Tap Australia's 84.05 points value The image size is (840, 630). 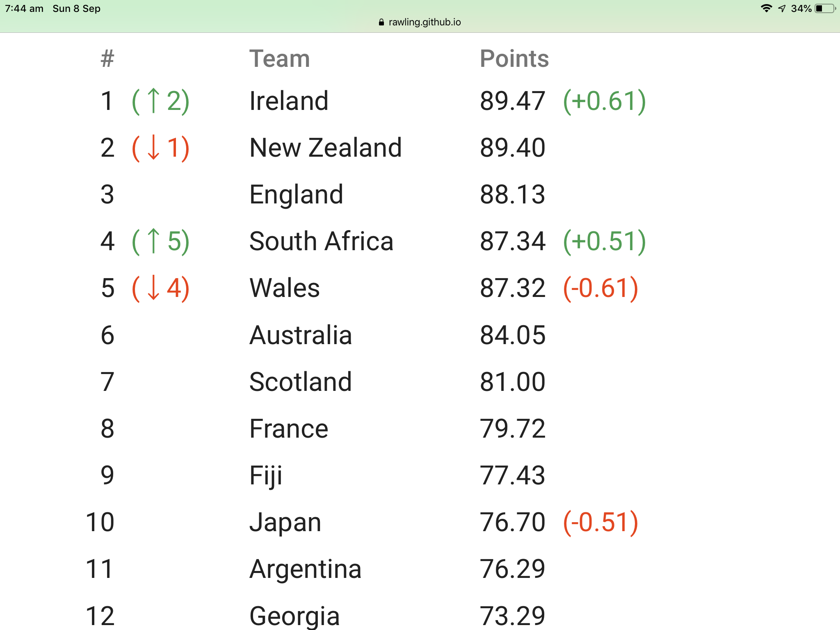point(513,335)
